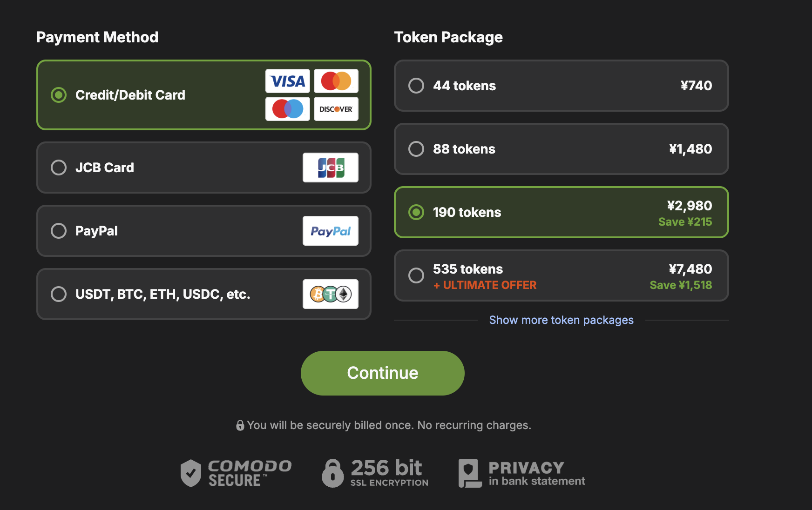This screenshot has height=510, width=812.
Task: Select PayPal as payment method
Action: (59, 231)
